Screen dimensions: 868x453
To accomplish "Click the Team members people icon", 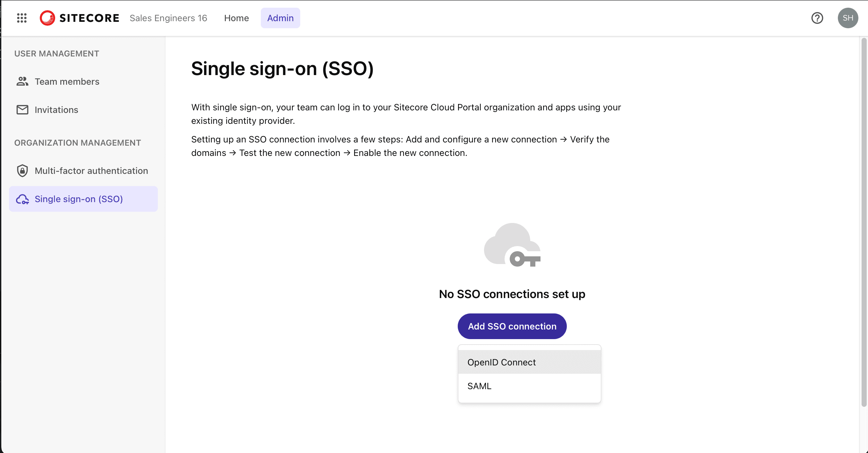I will 22,81.
